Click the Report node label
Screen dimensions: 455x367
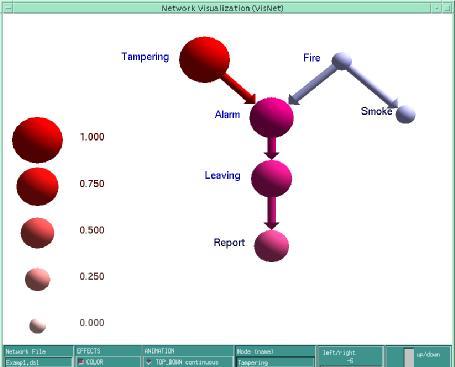pos(229,242)
